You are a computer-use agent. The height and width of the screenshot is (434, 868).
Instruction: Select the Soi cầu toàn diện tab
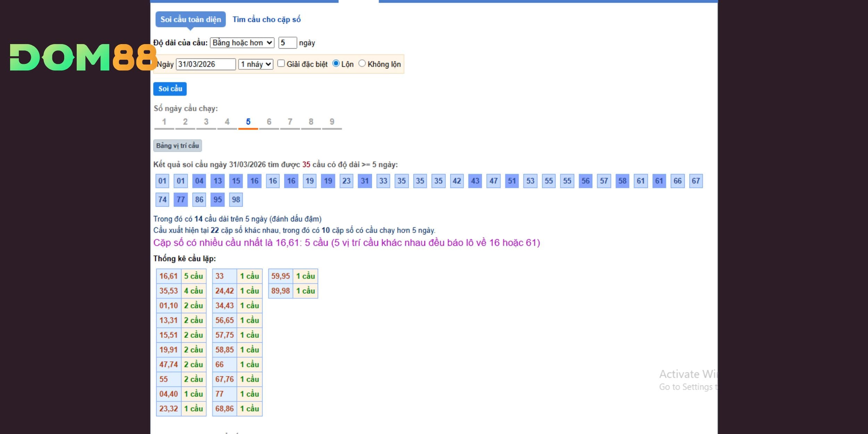(190, 19)
